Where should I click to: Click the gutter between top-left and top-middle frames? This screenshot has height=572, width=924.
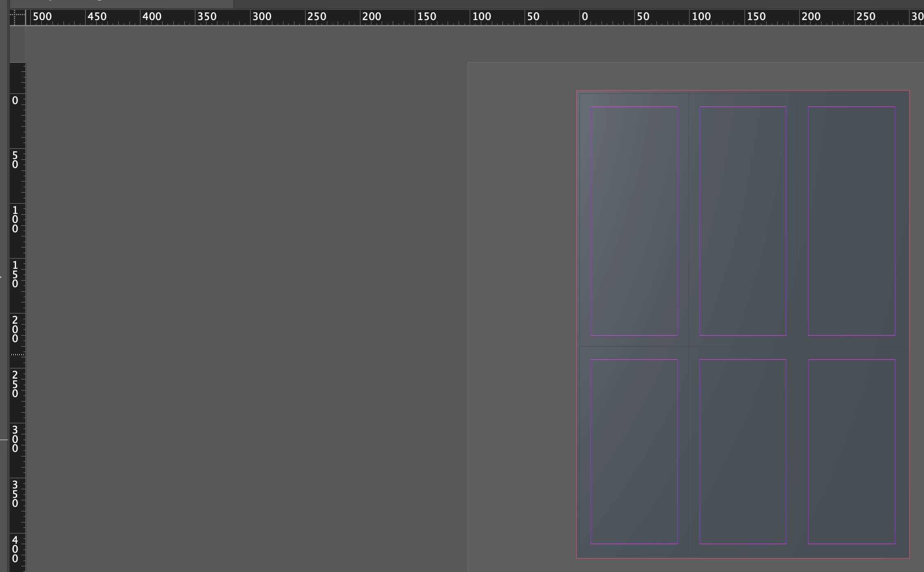[688, 221]
